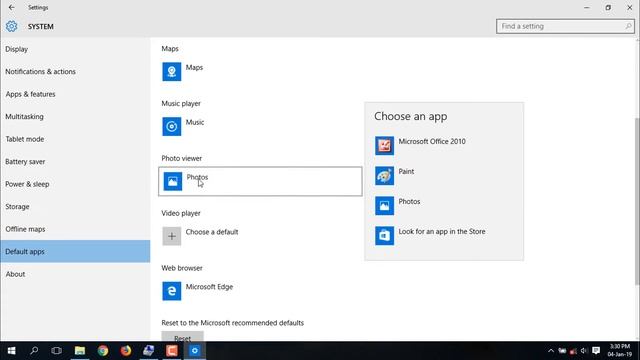Launch Chrome from the taskbar

tap(103, 351)
